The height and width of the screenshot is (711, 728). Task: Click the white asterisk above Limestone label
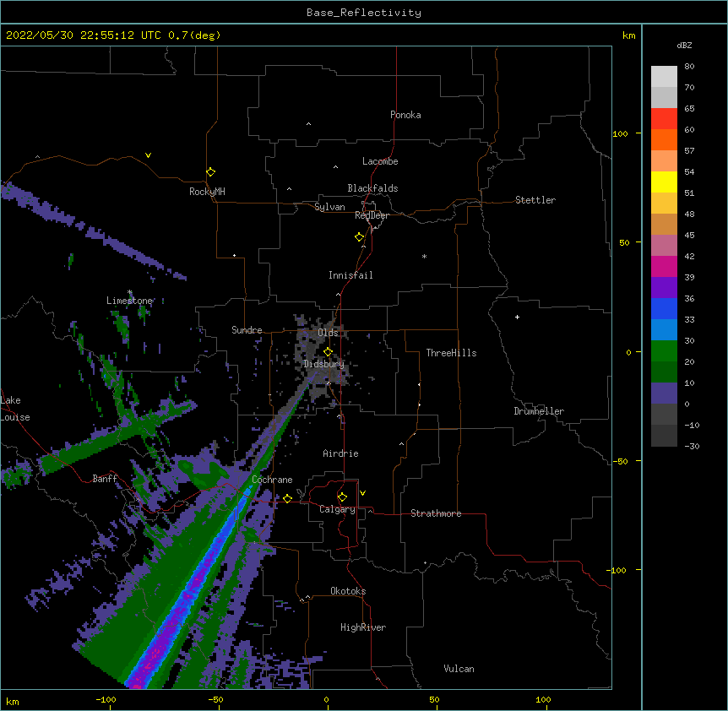click(x=130, y=292)
